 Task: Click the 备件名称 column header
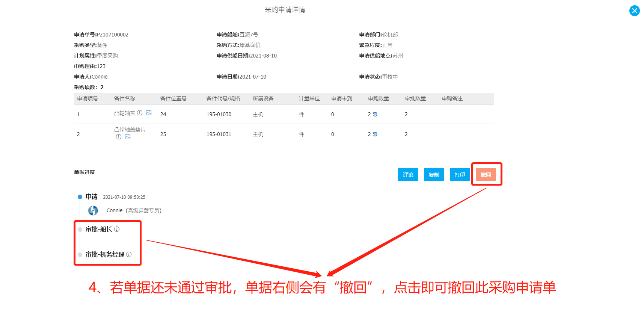[125, 98]
